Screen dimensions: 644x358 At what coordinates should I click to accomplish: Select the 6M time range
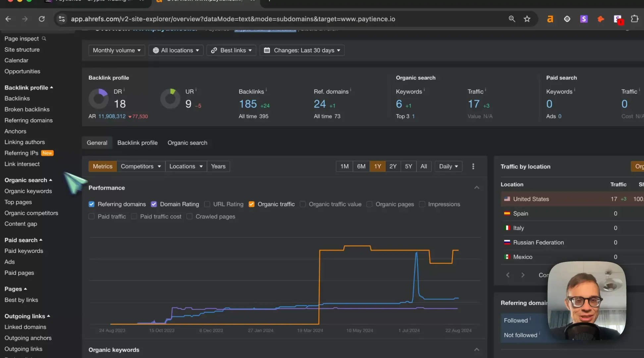(x=361, y=166)
